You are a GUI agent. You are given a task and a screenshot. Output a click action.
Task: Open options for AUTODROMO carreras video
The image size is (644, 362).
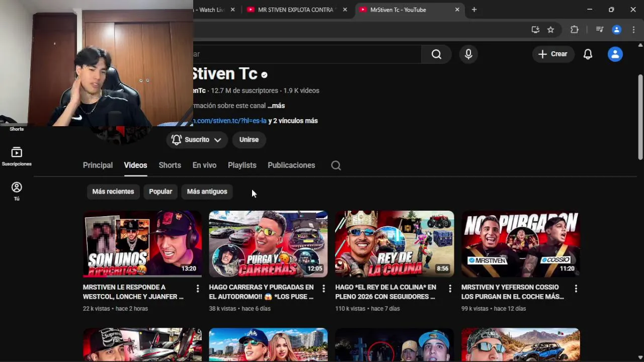pyautogui.click(x=324, y=288)
